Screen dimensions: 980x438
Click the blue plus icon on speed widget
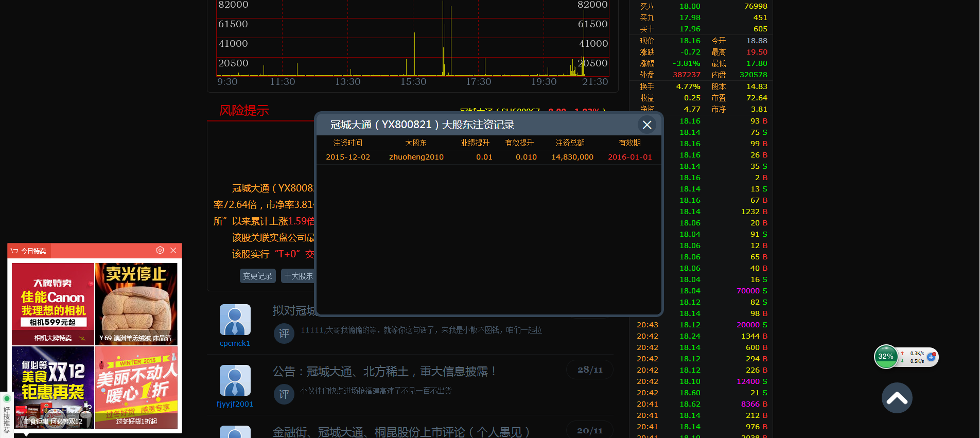[931, 357]
